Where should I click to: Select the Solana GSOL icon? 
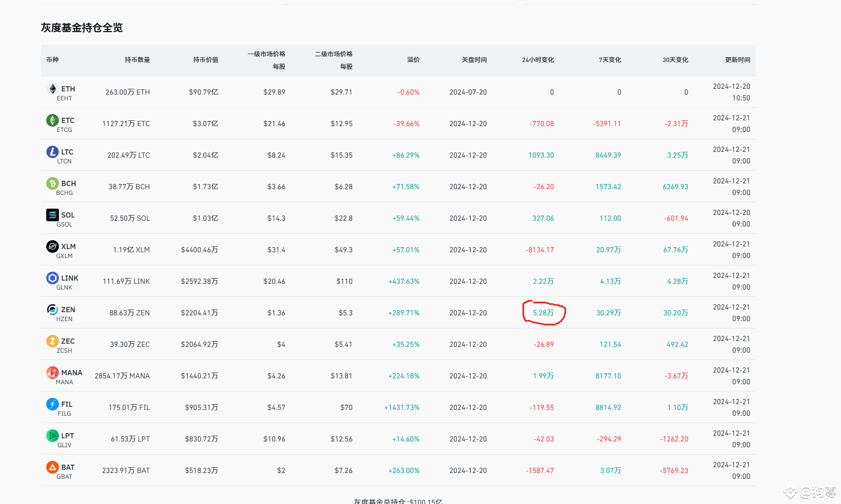tap(53, 214)
